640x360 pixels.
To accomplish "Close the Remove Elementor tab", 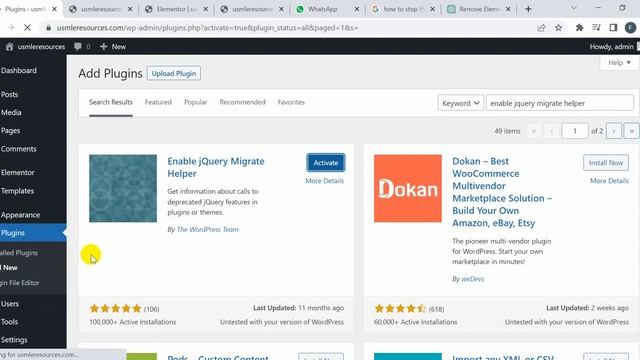I will coord(508,9).
